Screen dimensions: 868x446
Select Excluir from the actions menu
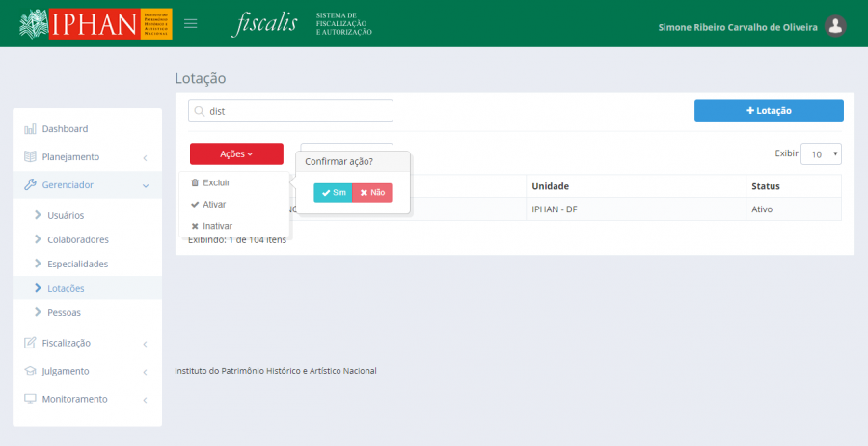[216, 182]
